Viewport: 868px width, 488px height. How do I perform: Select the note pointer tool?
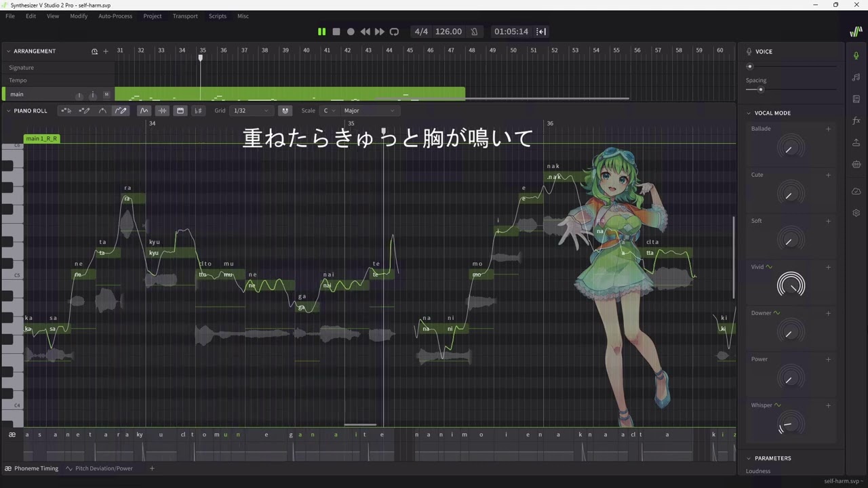tap(66, 110)
